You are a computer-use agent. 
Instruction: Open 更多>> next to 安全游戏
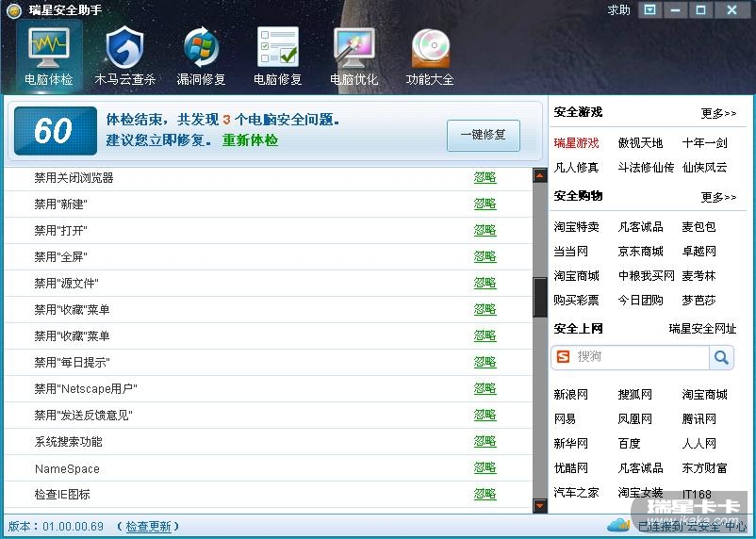[719, 114]
